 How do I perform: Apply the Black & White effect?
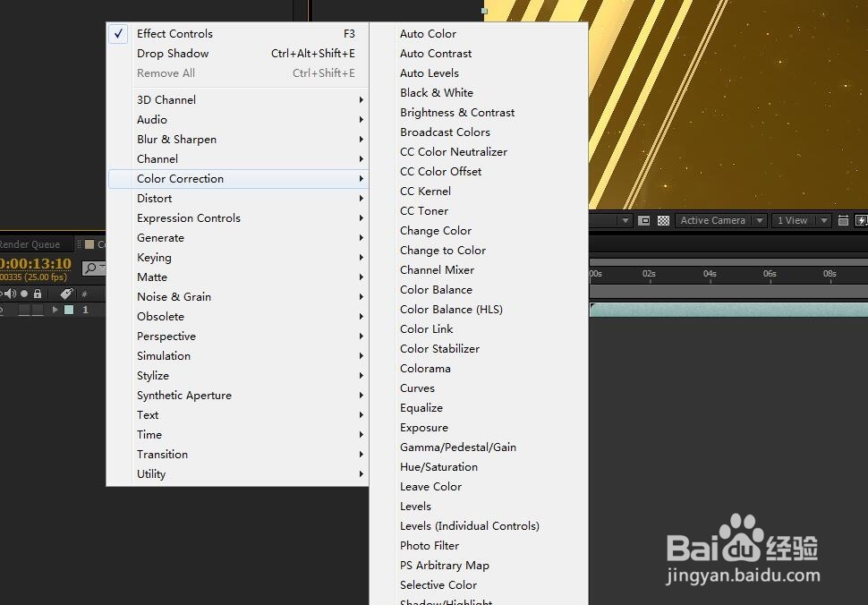pos(479,93)
